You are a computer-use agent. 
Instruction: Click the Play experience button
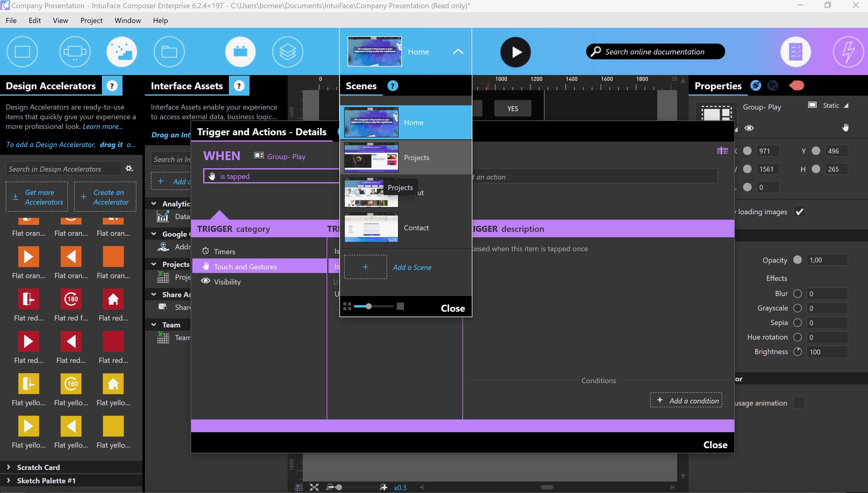515,52
